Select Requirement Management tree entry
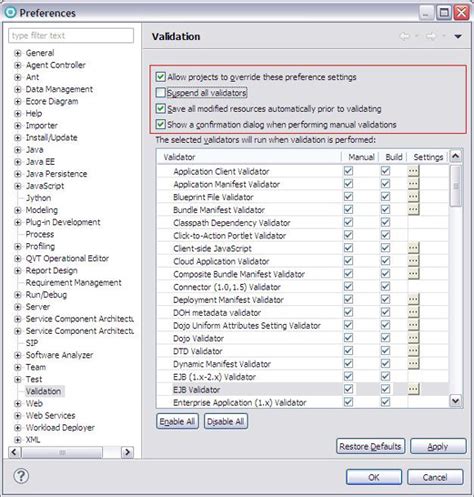 pyautogui.click(x=73, y=283)
